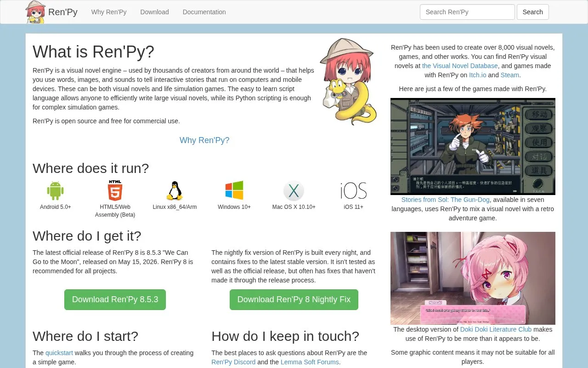Open the Ren'Py home brand link

tap(63, 12)
